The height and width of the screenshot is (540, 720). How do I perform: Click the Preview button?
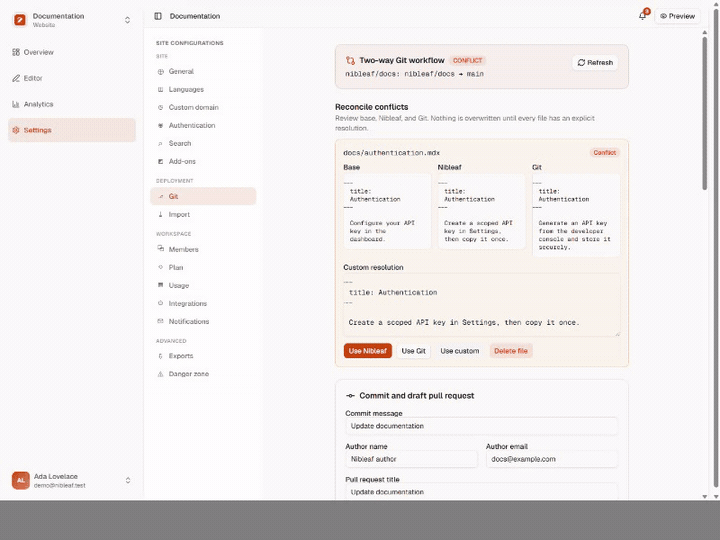[677, 16]
